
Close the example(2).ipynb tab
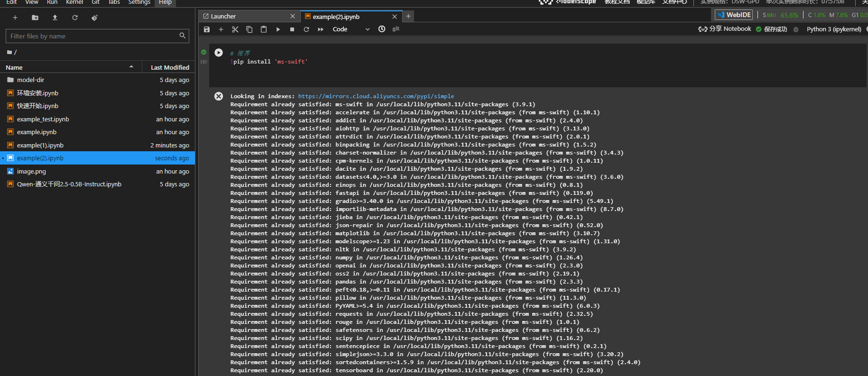pyautogui.click(x=395, y=17)
